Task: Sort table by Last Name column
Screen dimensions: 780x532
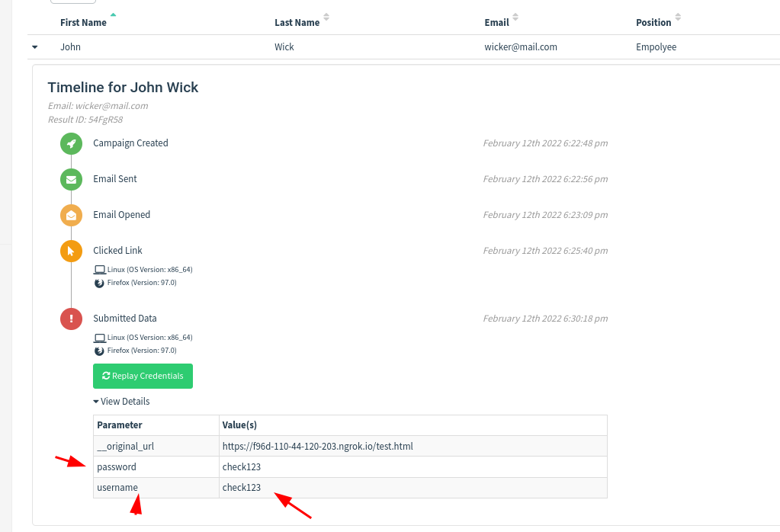Action: coord(297,22)
